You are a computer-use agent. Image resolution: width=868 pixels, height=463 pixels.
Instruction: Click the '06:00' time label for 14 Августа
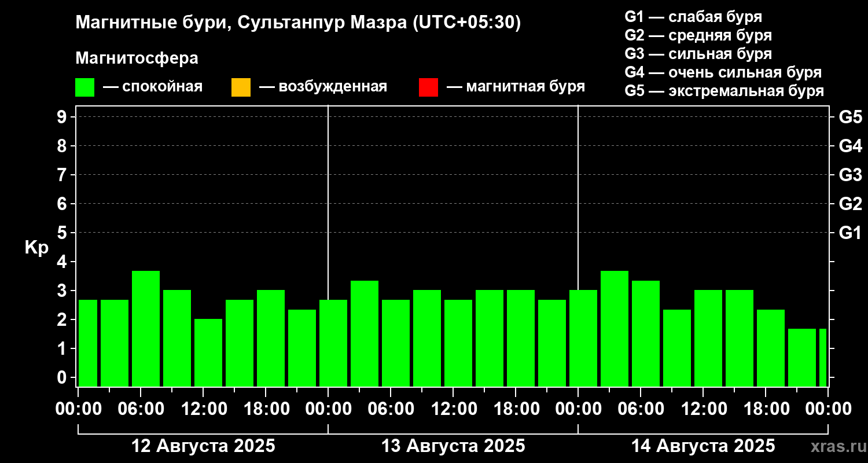point(641,409)
